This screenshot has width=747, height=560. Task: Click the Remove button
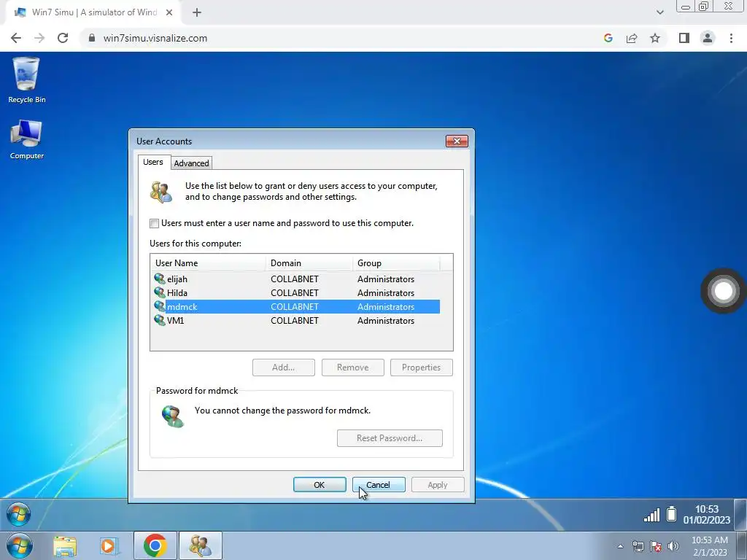tap(352, 367)
